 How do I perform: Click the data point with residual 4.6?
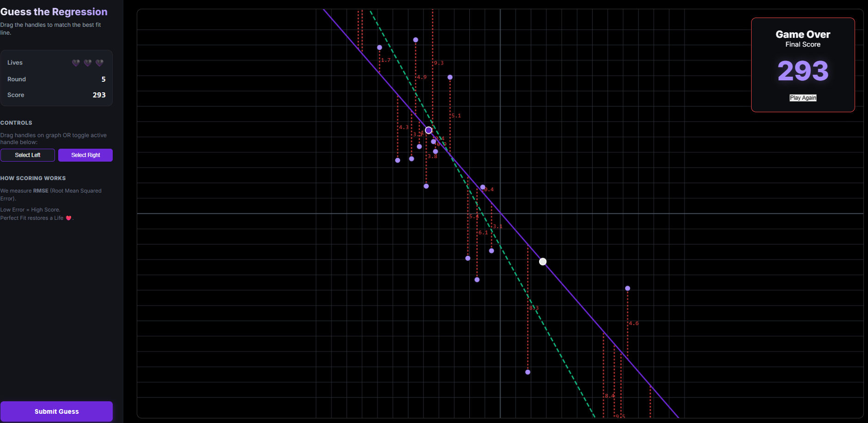627,288
